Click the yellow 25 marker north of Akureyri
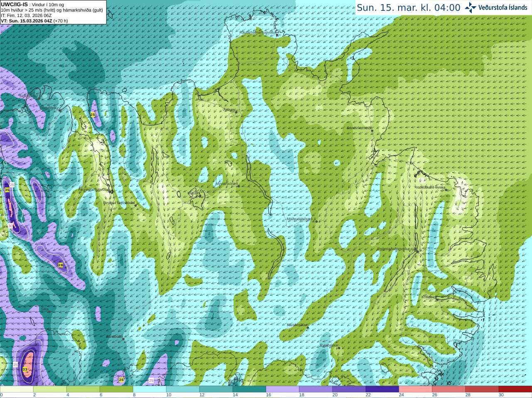This screenshot has height=398, width=532. point(93,114)
